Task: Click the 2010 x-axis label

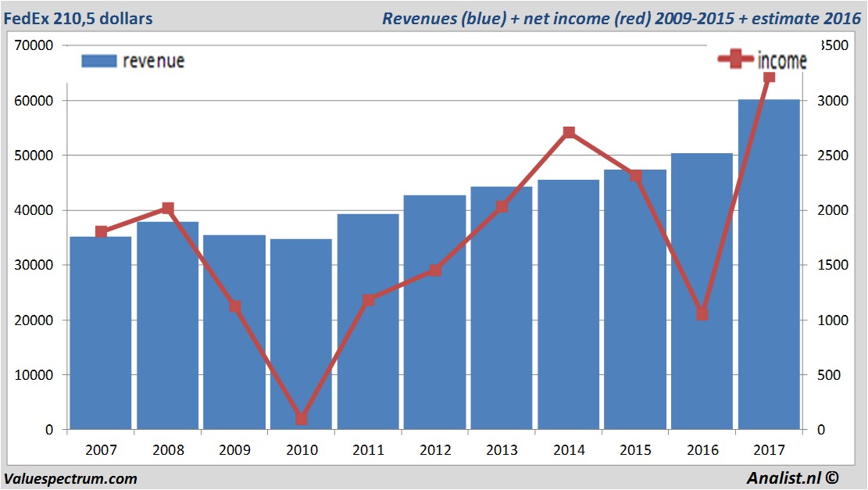Action: coord(302,449)
